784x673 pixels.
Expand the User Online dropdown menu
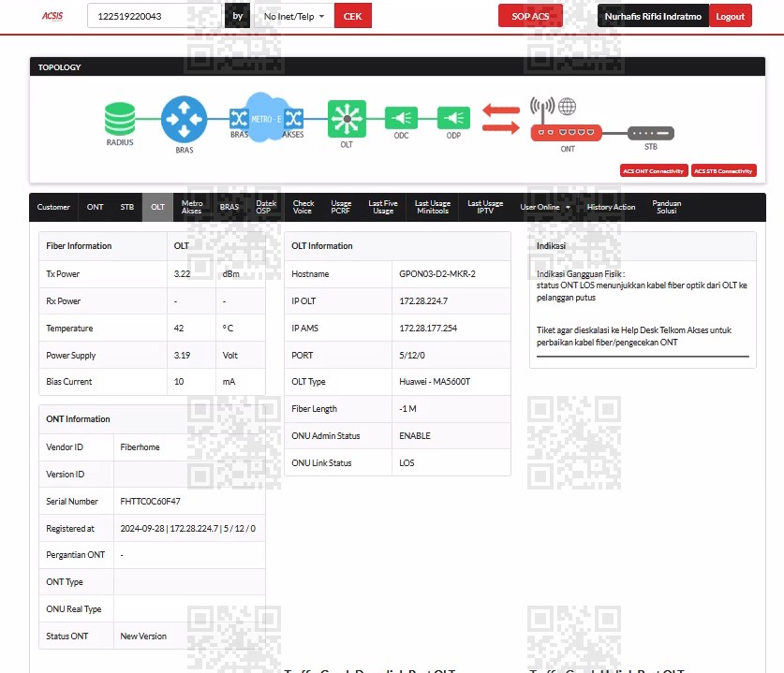pos(545,207)
